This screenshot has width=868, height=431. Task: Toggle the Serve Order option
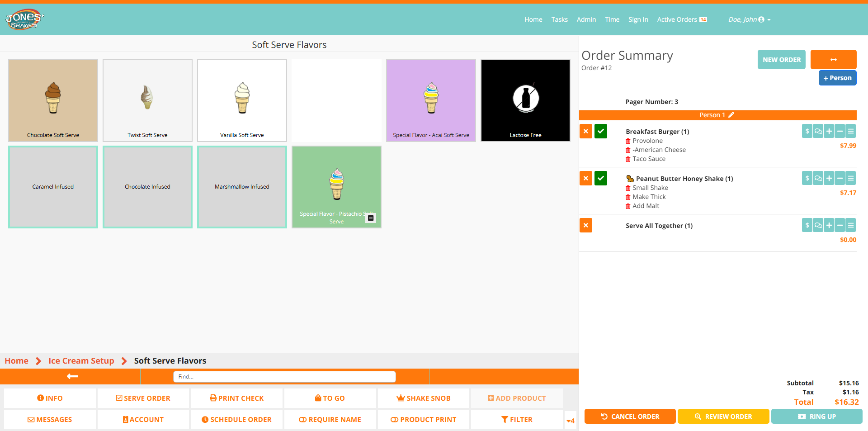143,398
